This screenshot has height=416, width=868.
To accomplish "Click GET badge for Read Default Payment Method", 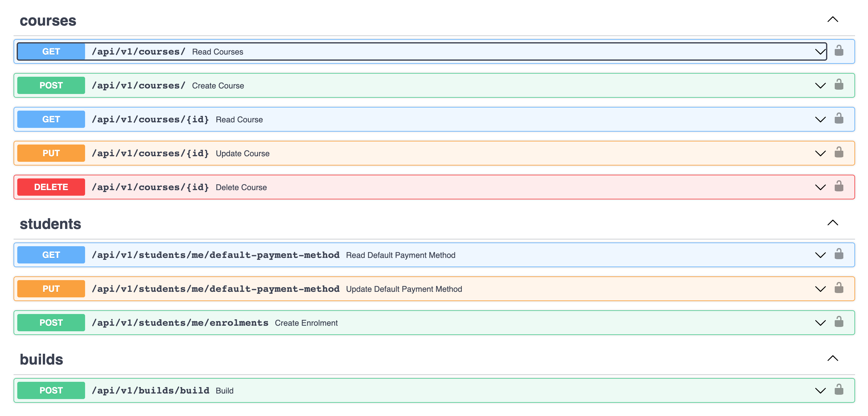I will [51, 255].
